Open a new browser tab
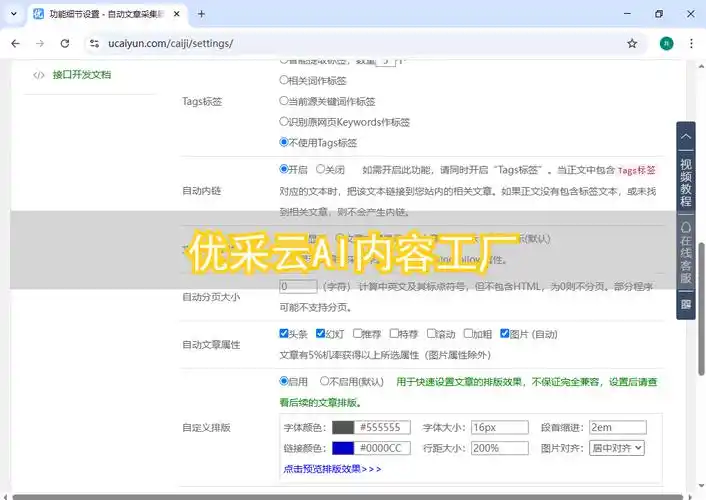The height and width of the screenshot is (500, 706). 201,14
